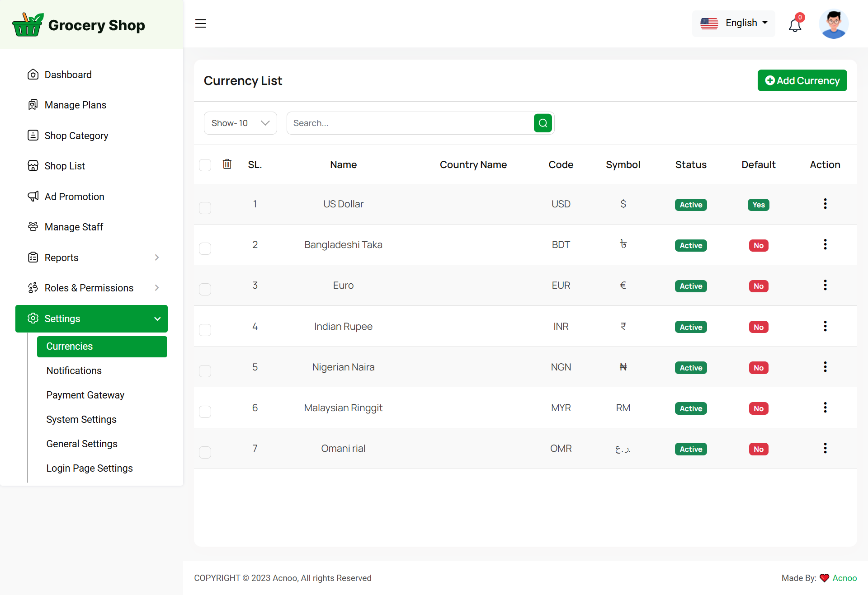This screenshot has height=595, width=868.
Task: Click the hamburger menu icon
Action: click(201, 23)
